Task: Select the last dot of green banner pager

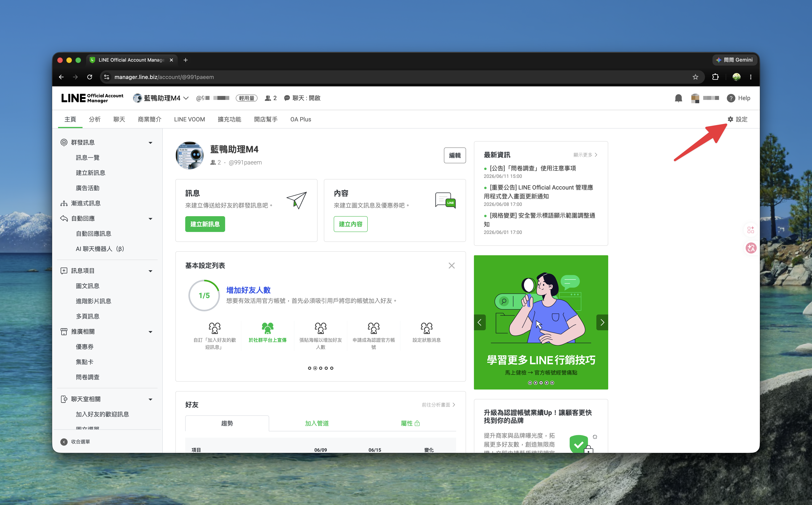Action: 552,383
